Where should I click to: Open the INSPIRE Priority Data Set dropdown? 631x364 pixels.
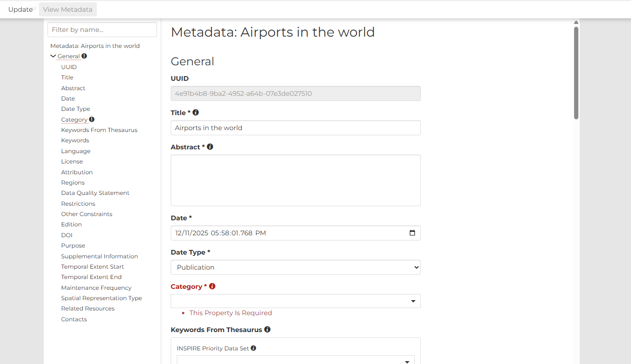[295, 360]
